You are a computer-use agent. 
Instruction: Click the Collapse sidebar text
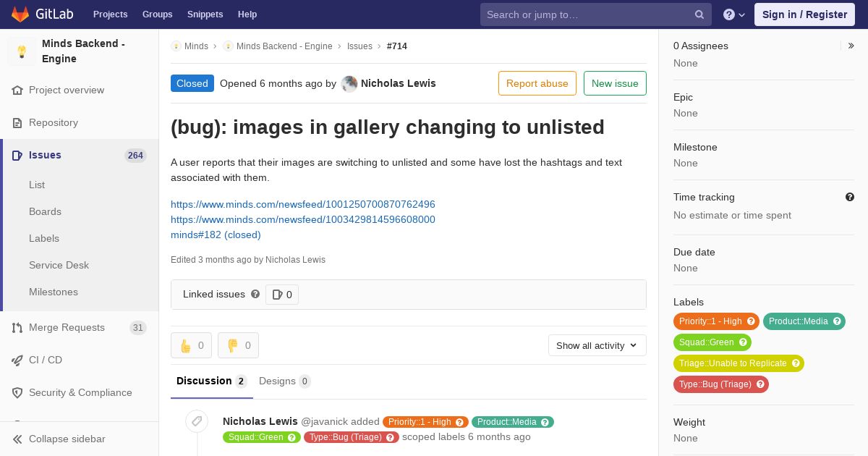(67, 439)
